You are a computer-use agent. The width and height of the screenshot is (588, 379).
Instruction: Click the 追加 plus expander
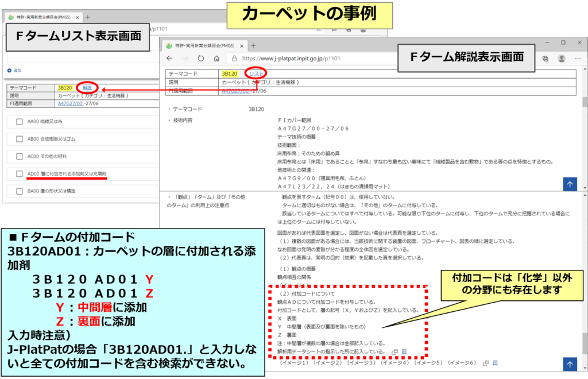[x=10, y=70]
